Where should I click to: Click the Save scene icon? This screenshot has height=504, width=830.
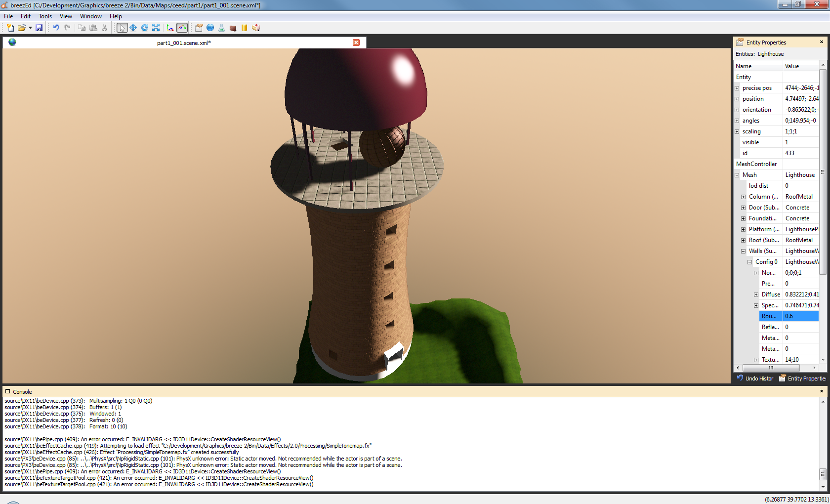[x=39, y=28]
